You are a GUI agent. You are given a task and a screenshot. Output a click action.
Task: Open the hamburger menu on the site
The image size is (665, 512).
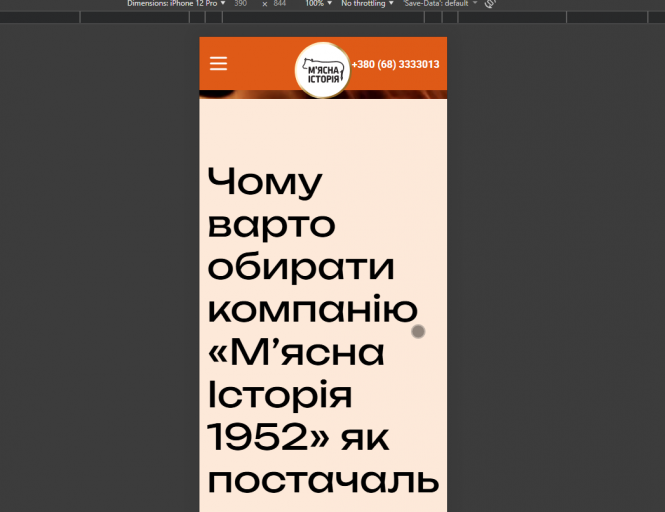coord(218,64)
